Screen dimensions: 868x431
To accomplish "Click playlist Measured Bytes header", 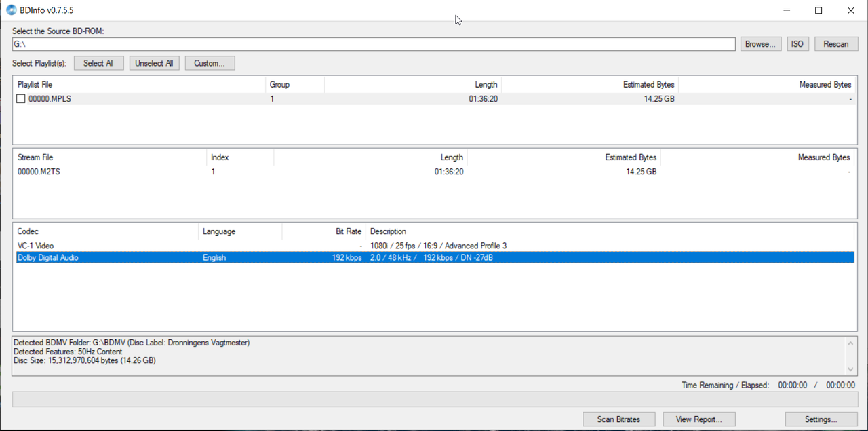I will tap(766, 85).
